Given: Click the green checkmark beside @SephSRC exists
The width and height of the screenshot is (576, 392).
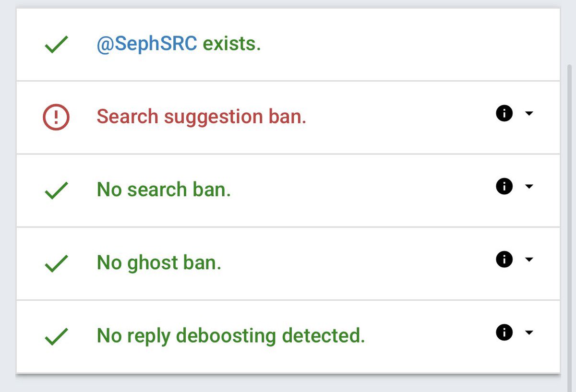Looking at the screenshot, I should (x=56, y=46).
